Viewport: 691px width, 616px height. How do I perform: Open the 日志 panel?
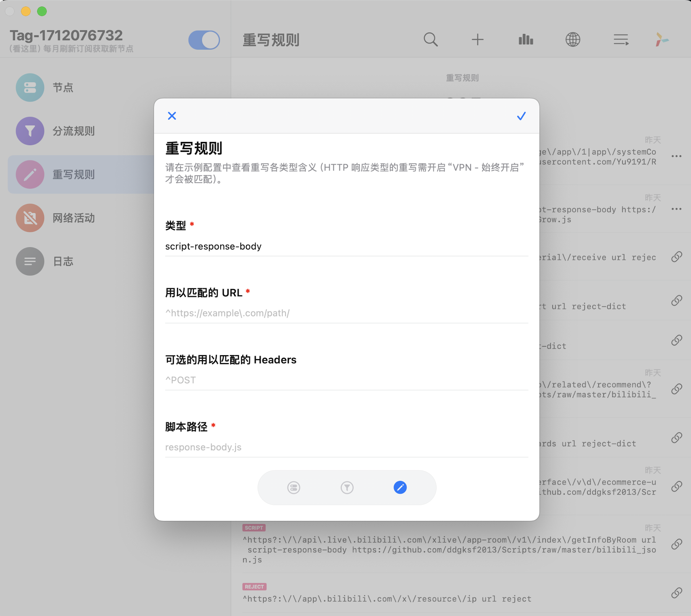(30, 261)
